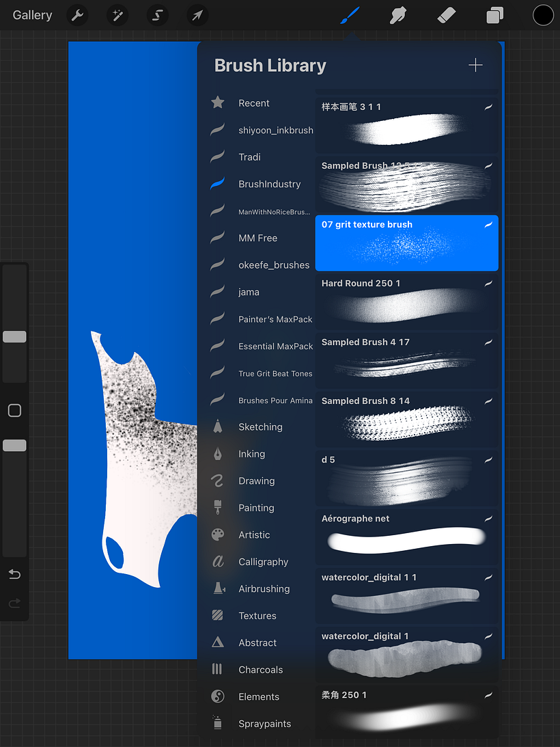Open the Painter's MaxPack set
Screen dimensions: 560x747
[x=260, y=319]
